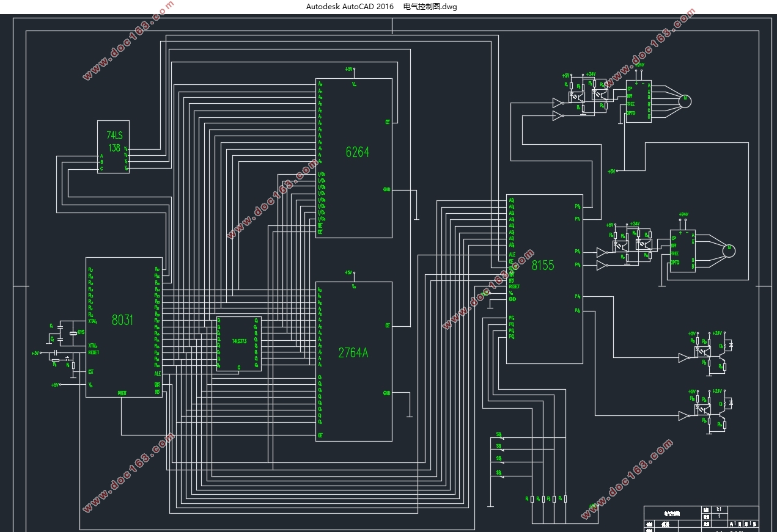Select the R1 pull-up resistor below the switches
This screenshot has height=532, width=777.
tap(531, 499)
